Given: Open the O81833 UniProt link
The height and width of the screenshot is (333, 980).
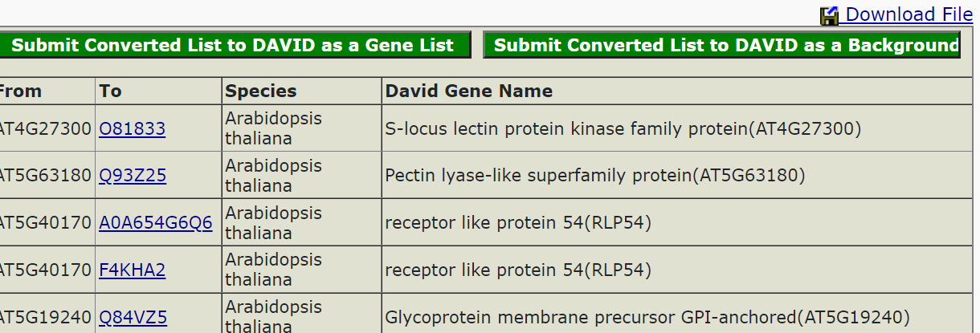Looking at the screenshot, I should 132,128.
